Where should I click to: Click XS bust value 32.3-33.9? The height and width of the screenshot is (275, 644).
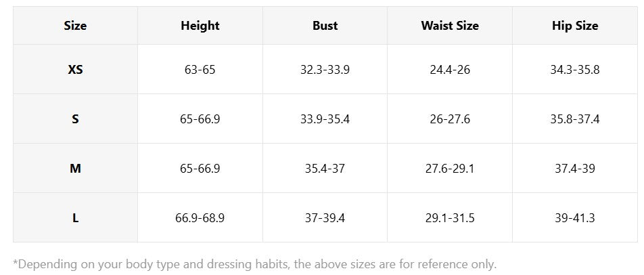(x=325, y=69)
